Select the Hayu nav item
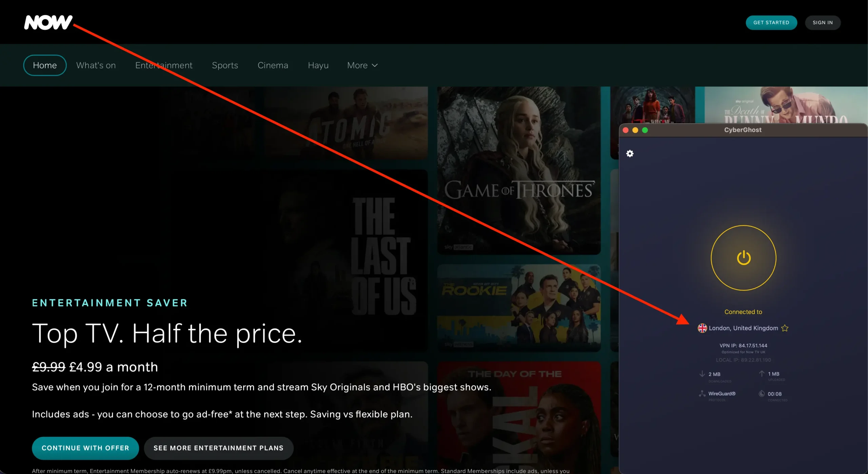 pos(318,65)
